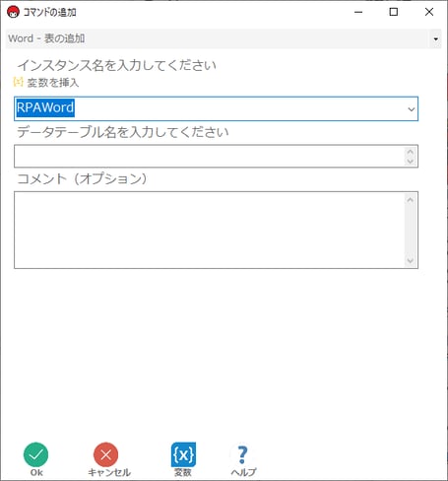Screen dimensions: 448x481
Task: Click the data table field's up arrow
Action: (411, 152)
